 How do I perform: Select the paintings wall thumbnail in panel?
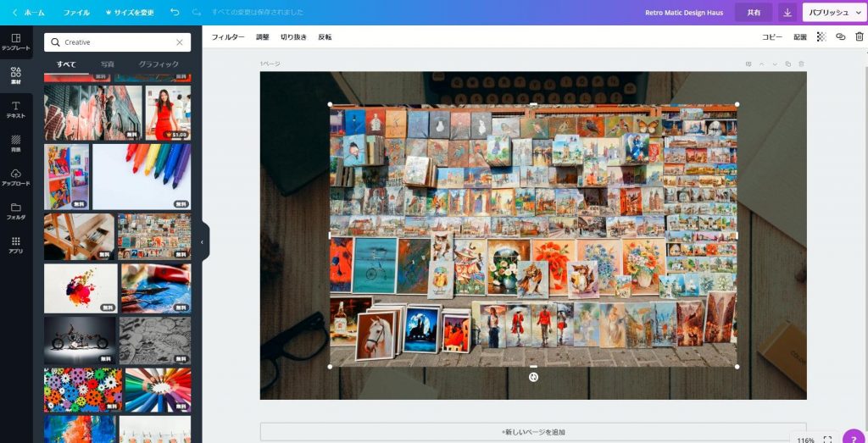pyautogui.click(x=154, y=236)
